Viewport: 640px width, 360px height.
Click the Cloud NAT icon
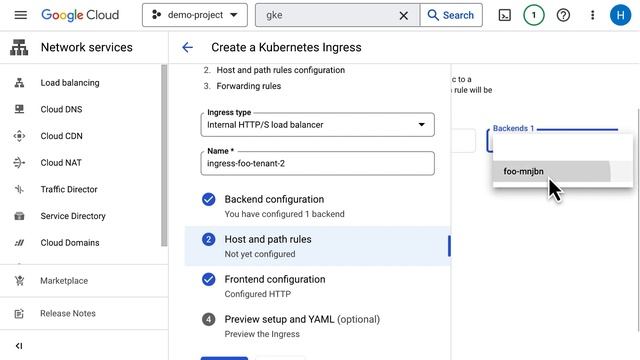point(19,162)
